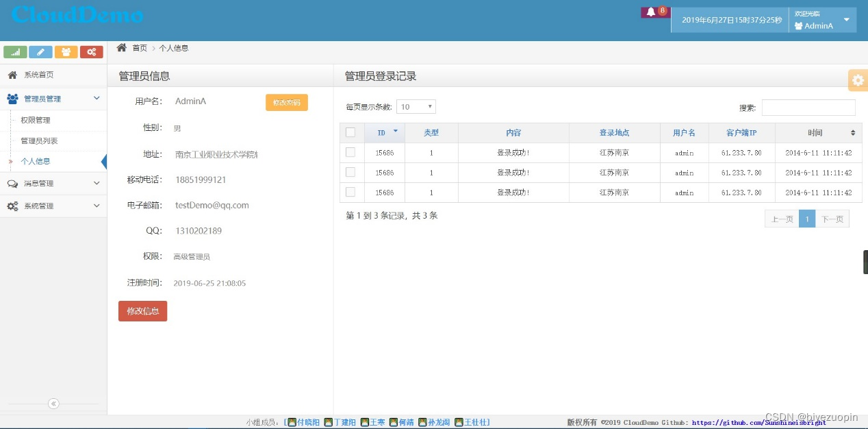
Task: Click the QQ avatar icon of 丁建阳
Action: coord(328,422)
